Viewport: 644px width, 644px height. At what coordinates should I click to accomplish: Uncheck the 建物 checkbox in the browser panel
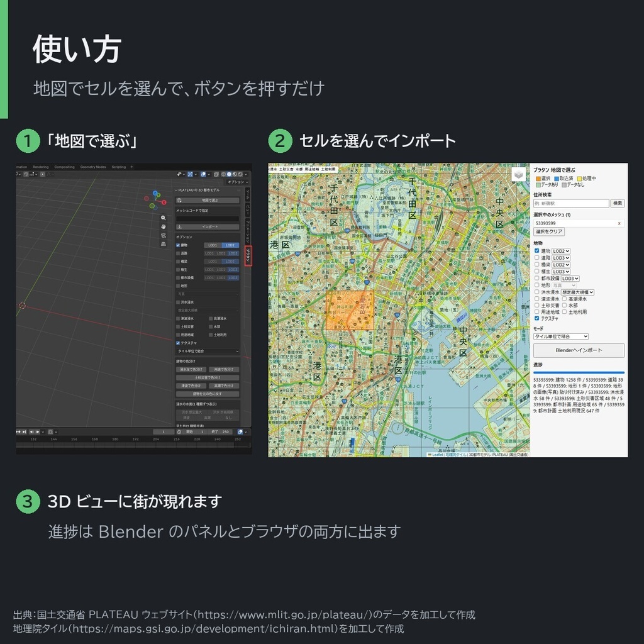pyautogui.click(x=536, y=250)
